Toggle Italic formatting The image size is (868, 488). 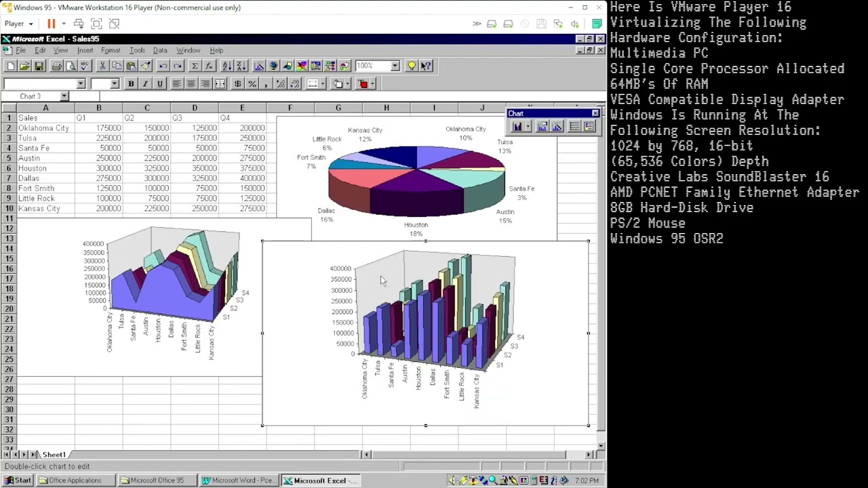tap(145, 83)
